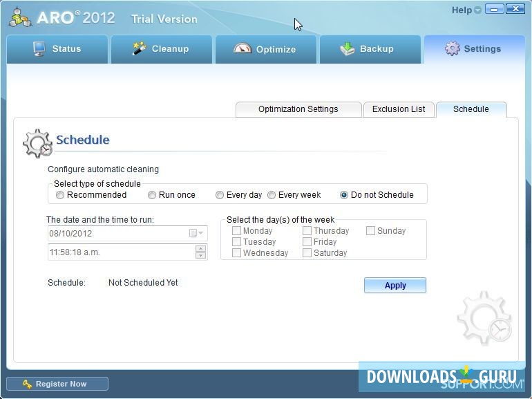Viewport: 532px width, 399px height.
Task: Enable the Saturday checkbox
Action: (x=307, y=253)
